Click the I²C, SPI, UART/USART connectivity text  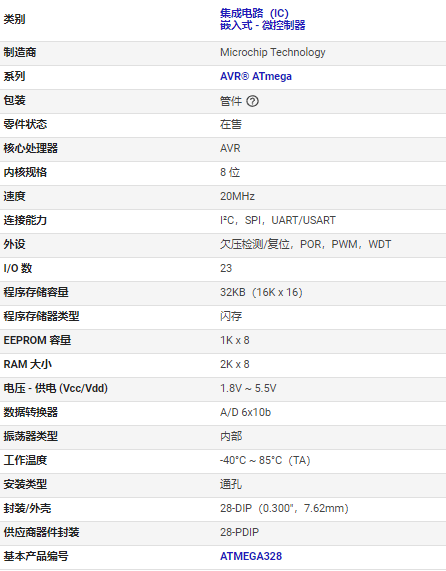coord(278,220)
